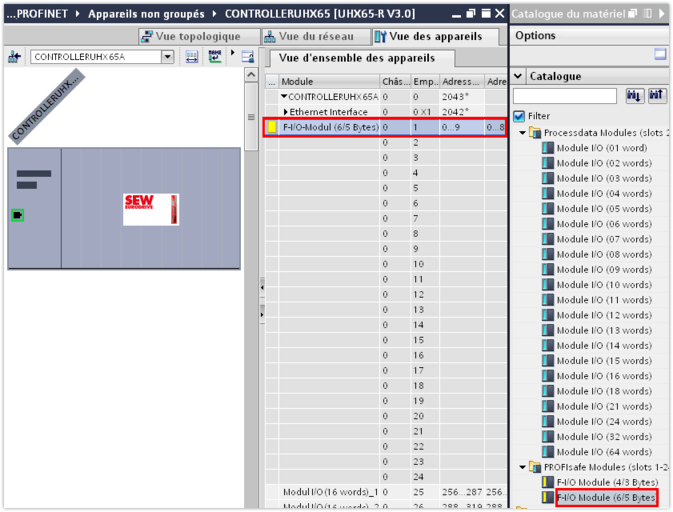This screenshot has width=673, height=512.
Task: Click the catalogue search up icon
Action: click(656, 96)
